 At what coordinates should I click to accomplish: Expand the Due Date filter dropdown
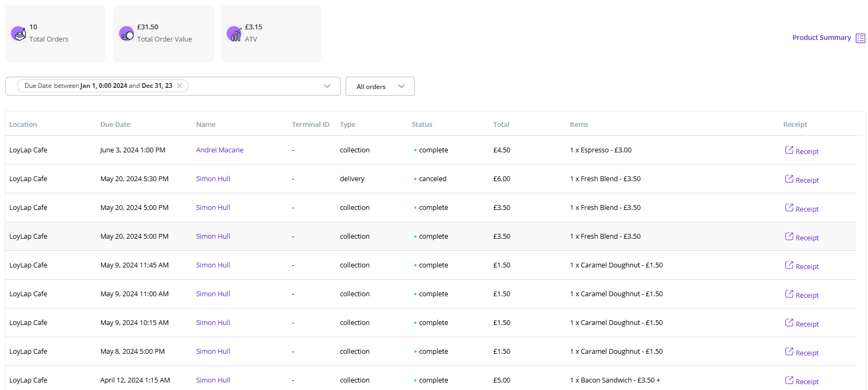click(x=327, y=86)
